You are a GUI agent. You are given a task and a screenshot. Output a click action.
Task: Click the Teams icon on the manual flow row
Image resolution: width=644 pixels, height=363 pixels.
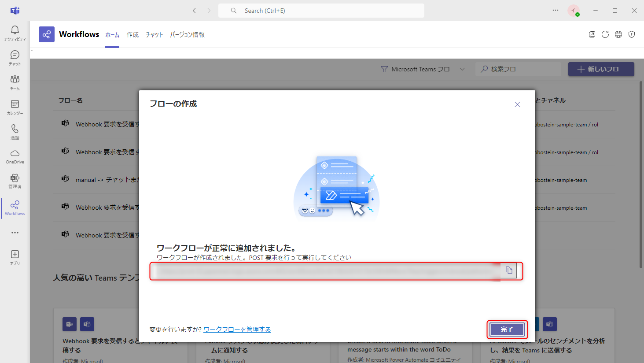click(x=65, y=179)
